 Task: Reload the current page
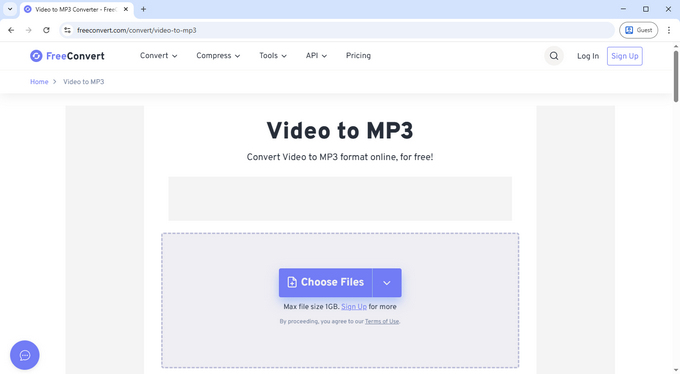(46, 30)
